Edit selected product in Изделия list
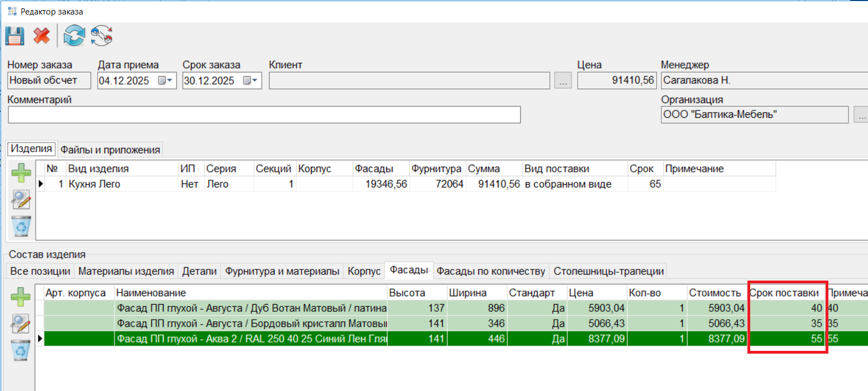This screenshot has width=868, height=391. coord(22,200)
